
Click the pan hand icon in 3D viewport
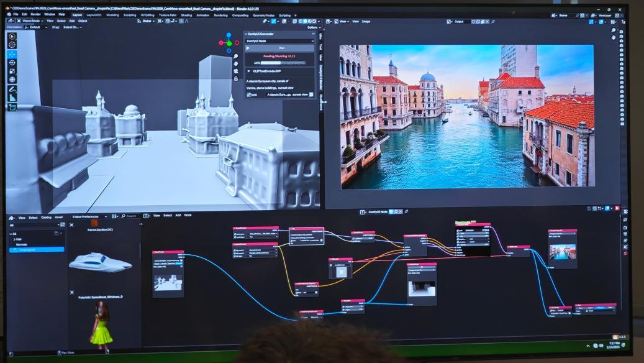coord(235,64)
